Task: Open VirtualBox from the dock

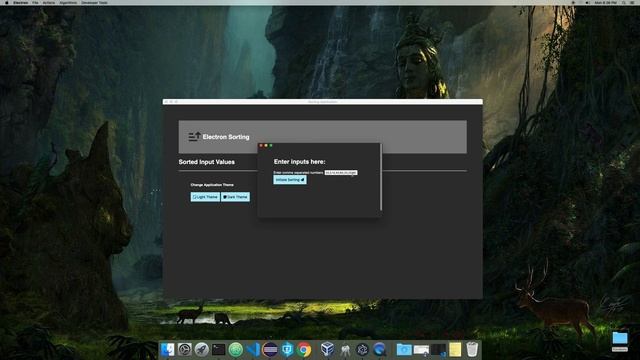Action: (x=327, y=349)
